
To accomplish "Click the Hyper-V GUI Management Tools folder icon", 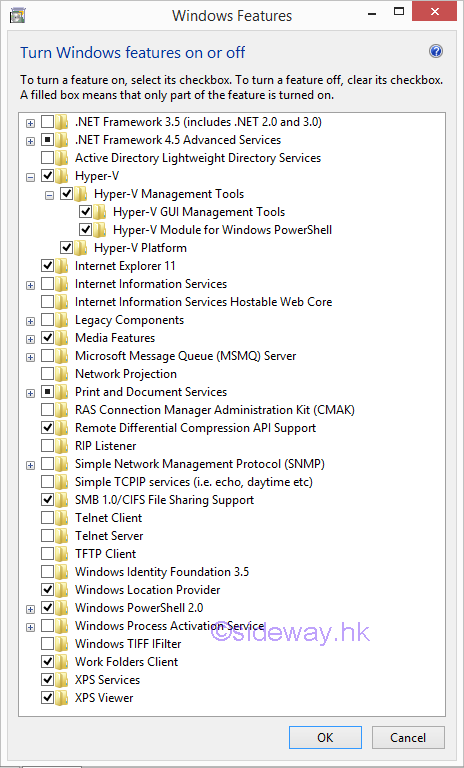I will [100, 212].
